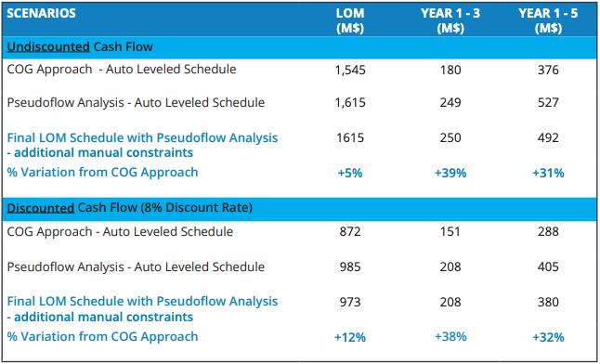The height and width of the screenshot is (364, 600).
Task: Select the LOM (M$) column header
Action: click(x=350, y=20)
